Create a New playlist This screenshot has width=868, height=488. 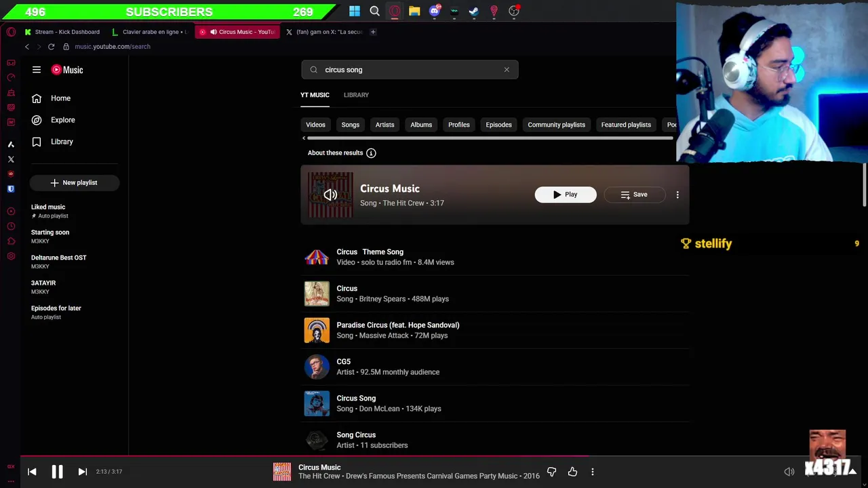pos(75,182)
